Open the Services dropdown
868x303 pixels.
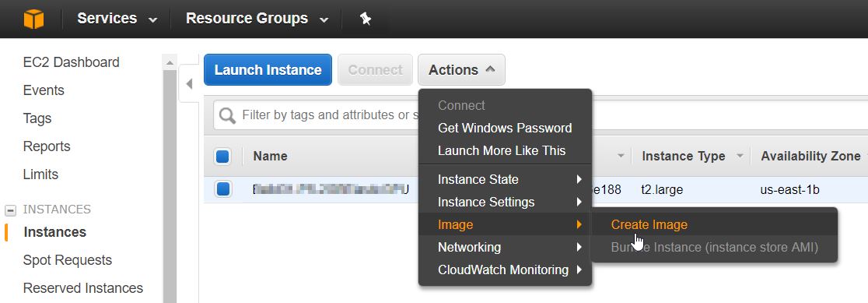point(117,18)
